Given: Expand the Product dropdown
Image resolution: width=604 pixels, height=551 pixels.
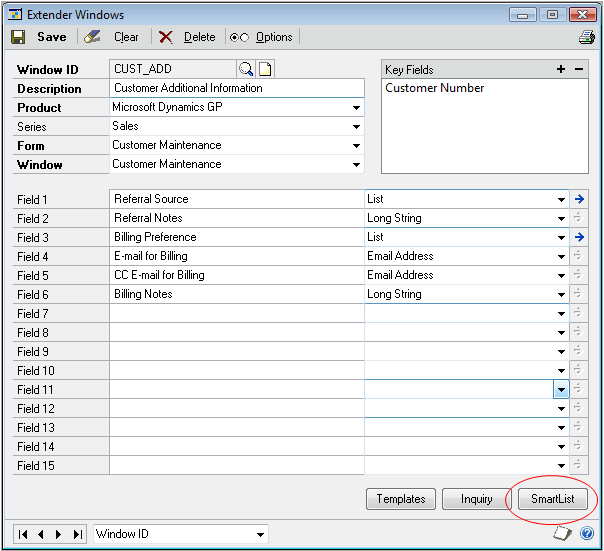Looking at the screenshot, I should pos(356,108).
